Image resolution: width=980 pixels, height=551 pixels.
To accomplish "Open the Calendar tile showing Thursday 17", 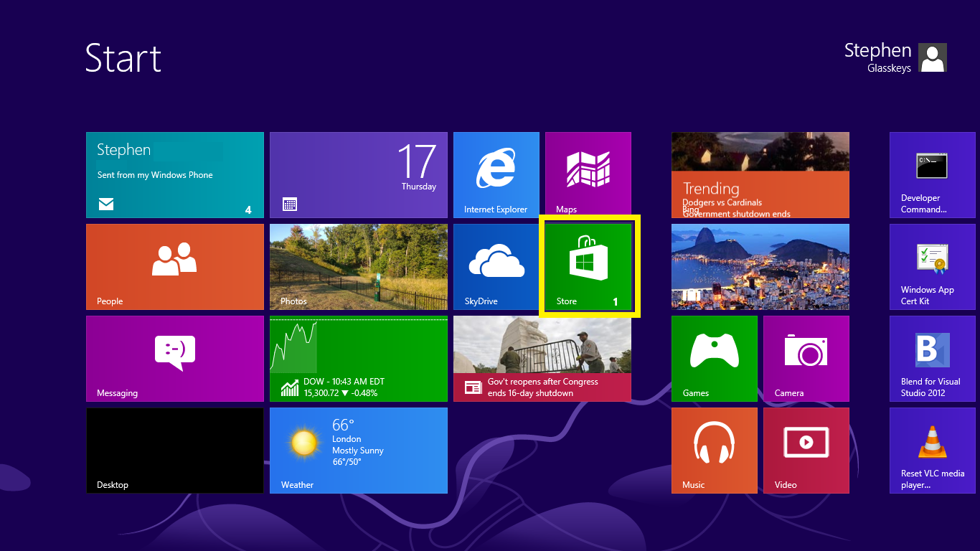I will [358, 174].
